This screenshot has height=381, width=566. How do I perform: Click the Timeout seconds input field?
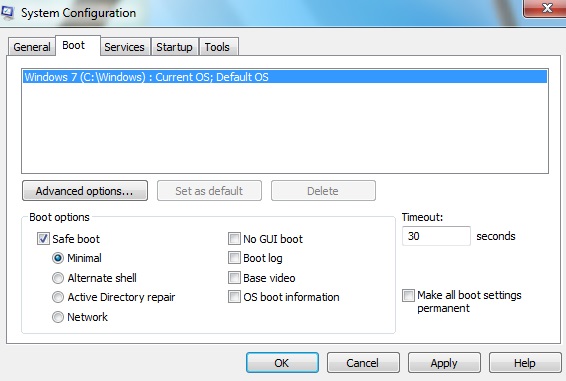[436, 236]
